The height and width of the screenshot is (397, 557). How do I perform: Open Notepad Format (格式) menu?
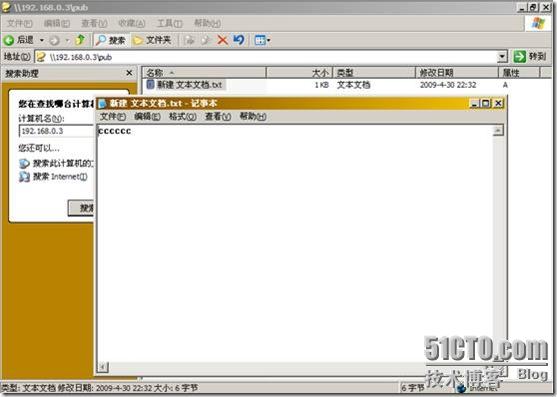183,116
